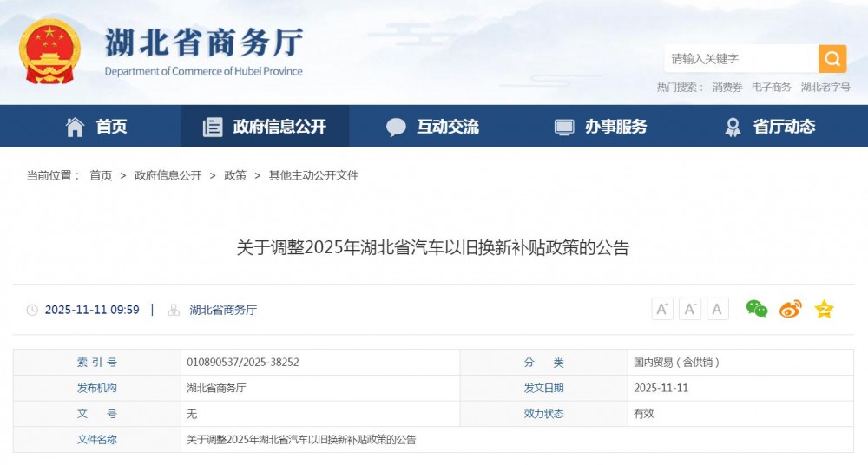Select the 湖北老字号 hot search link
Viewport: 868px width, 465px height.
point(825,88)
